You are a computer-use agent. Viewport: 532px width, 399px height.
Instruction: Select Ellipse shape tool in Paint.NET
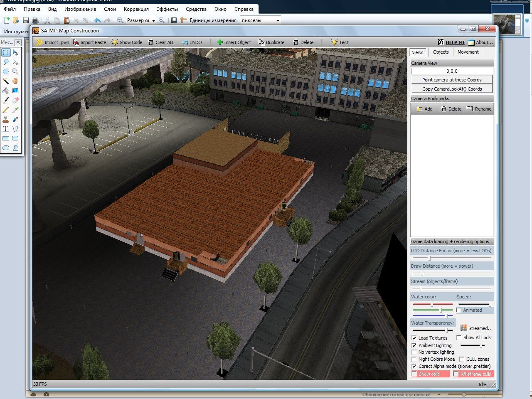point(6,148)
